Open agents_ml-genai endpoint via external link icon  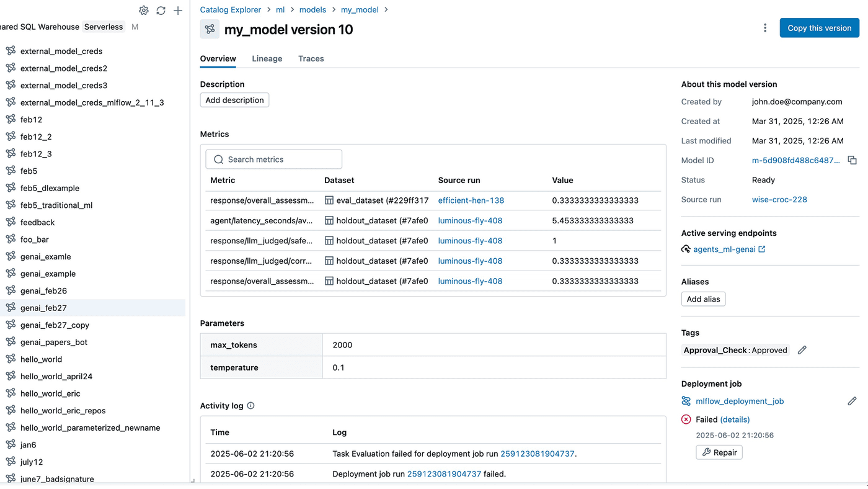tap(763, 249)
